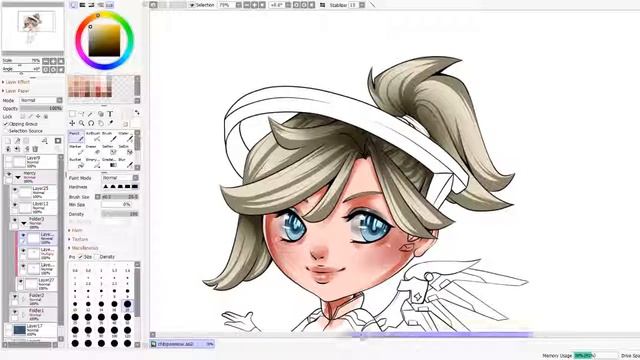Select the Hand pan tool

101,123
